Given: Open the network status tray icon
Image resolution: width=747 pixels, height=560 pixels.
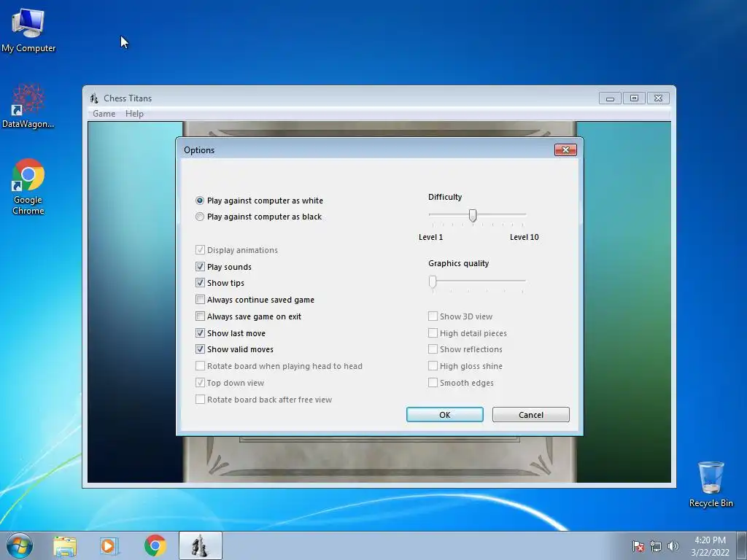Looking at the screenshot, I should 656,546.
